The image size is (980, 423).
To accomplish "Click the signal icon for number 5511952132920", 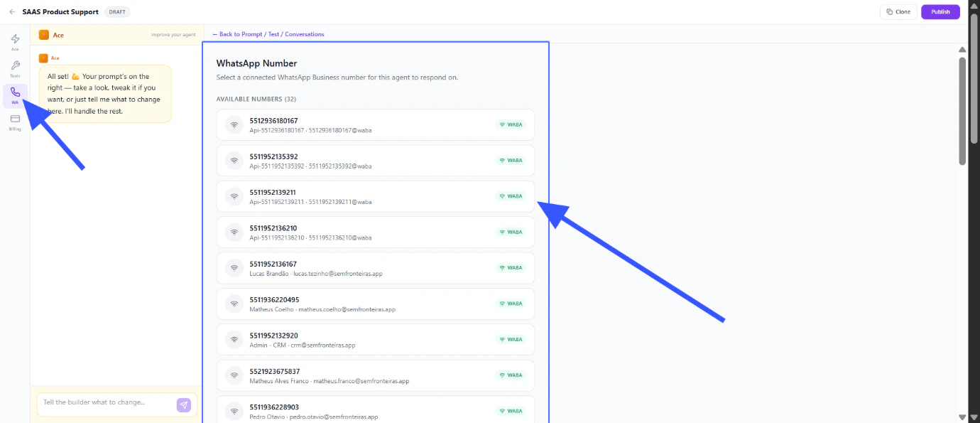I will pyautogui.click(x=234, y=340).
